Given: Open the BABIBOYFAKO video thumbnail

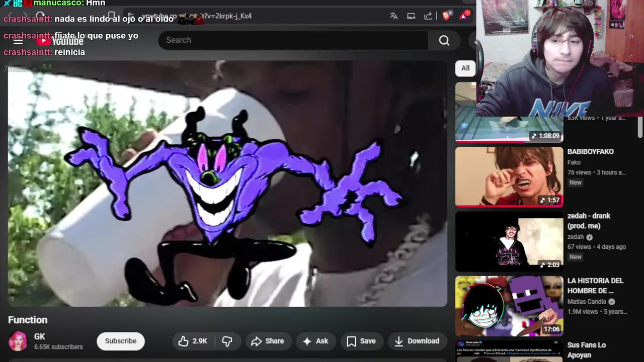Looking at the screenshot, I should tap(509, 176).
